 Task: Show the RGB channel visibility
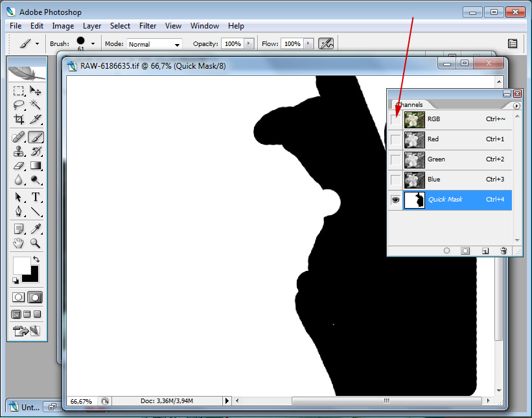(396, 119)
